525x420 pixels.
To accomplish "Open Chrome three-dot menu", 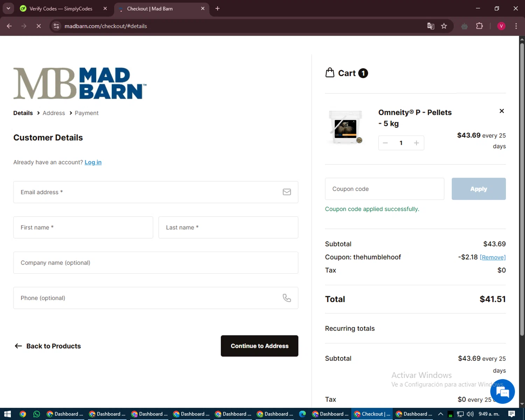I will (x=516, y=26).
